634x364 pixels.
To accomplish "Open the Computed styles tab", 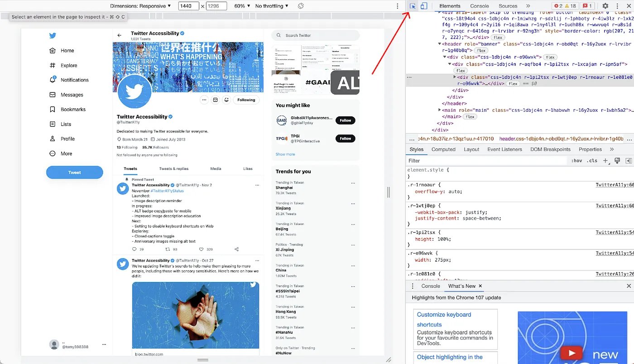I will pyautogui.click(x=443, y=149).
